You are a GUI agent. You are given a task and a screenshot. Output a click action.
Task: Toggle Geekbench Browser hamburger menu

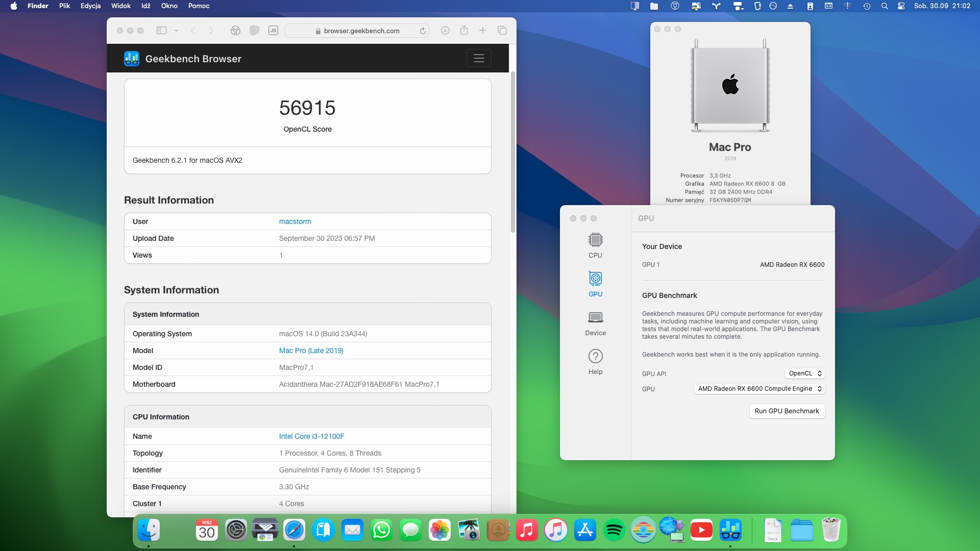click(478, 58)
